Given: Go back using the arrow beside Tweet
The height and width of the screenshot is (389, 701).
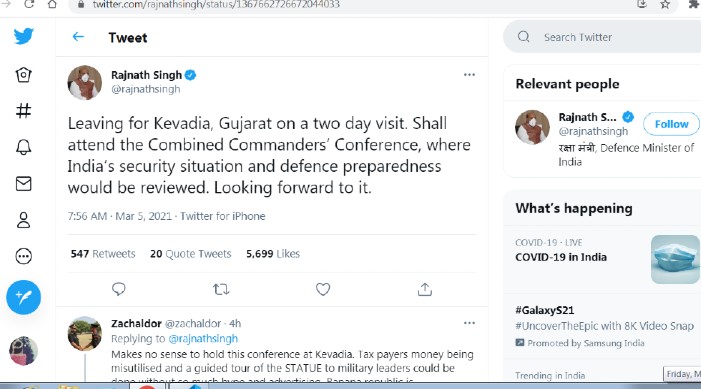Looking at the screenshot, I should click(78, 37).
